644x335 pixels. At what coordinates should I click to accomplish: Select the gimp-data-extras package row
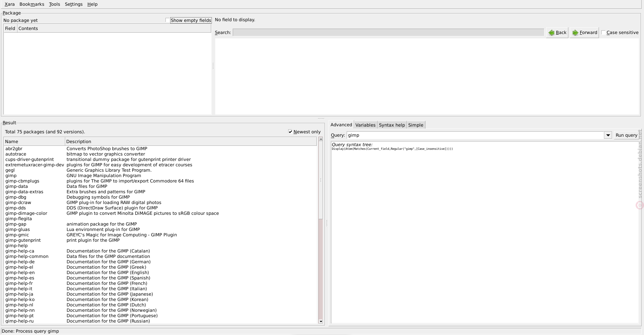tap(160, 192)
